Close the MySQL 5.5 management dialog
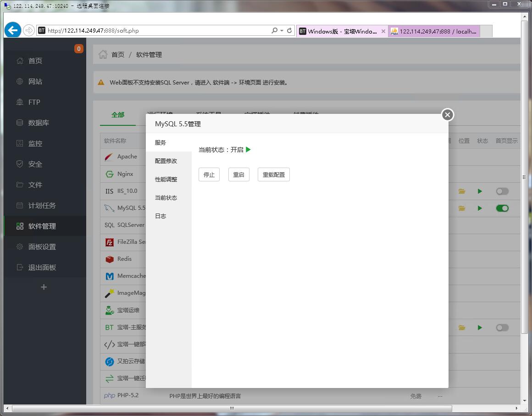This screenshot has width=532, height=416. coord(448,115)
